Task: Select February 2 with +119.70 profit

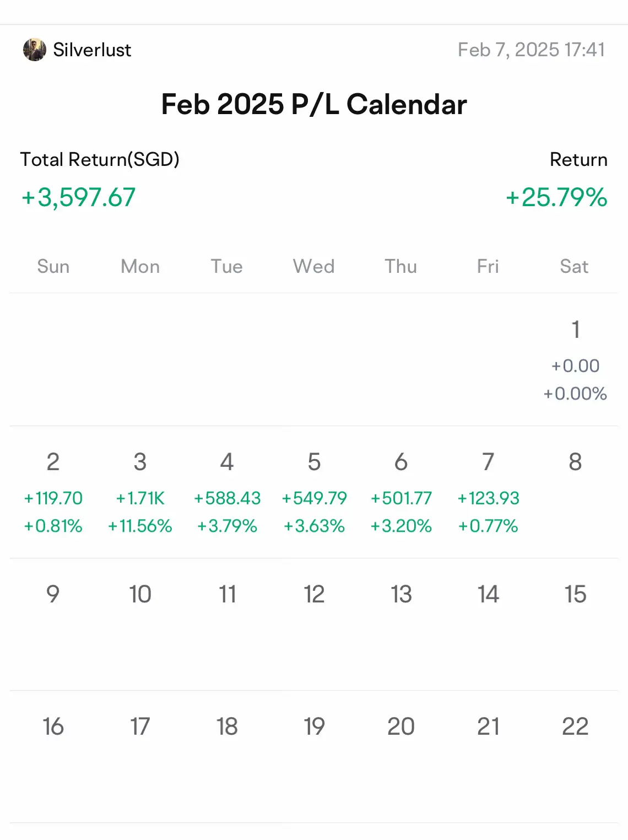Action: point(53,492)
